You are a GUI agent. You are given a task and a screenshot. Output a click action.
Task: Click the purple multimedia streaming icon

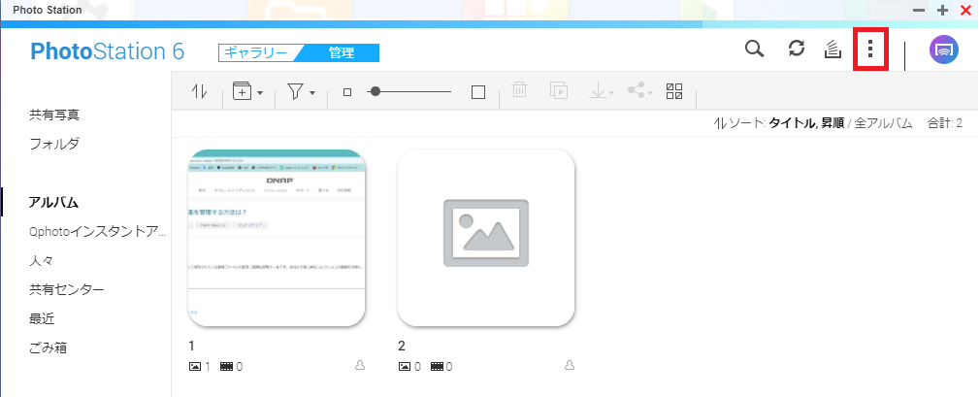pos(944,50)
